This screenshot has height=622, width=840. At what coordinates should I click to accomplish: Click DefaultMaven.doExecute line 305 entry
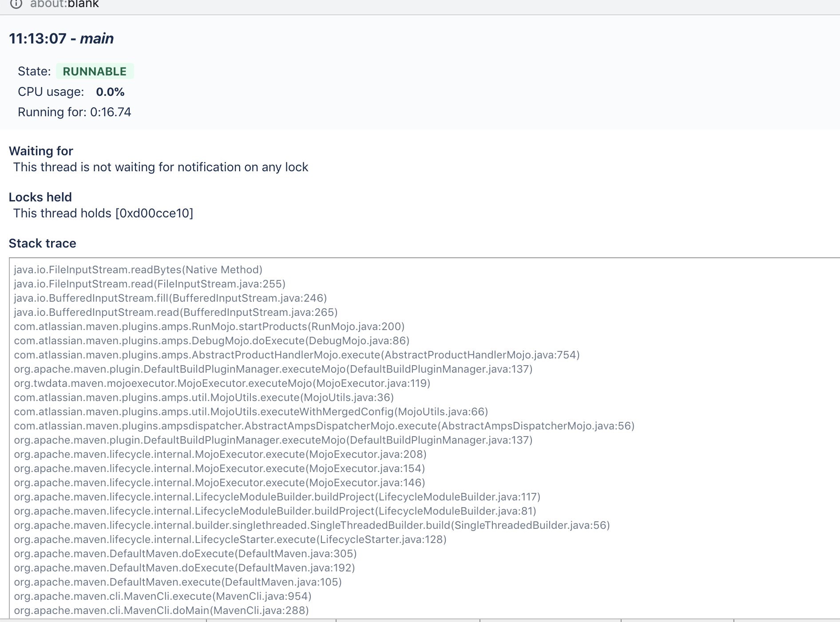(x=186, y=554)
